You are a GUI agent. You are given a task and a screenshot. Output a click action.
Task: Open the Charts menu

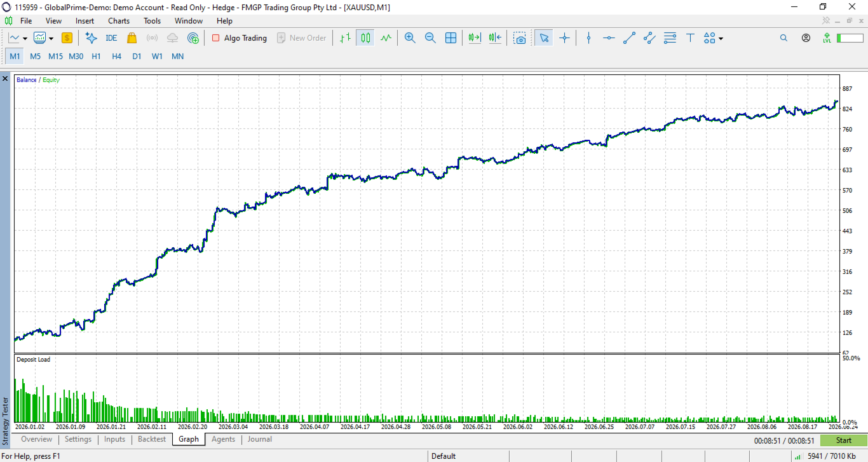119,21
